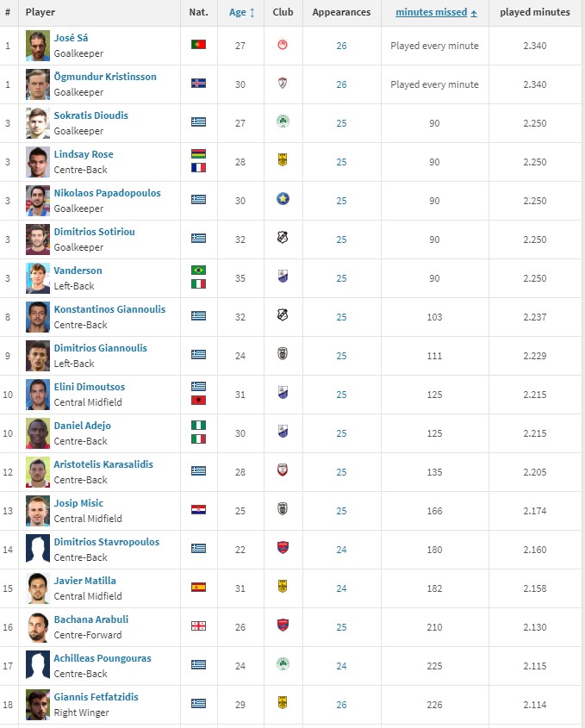Click appearances count 26 for Giannis Fetfatzidis

pos(341,705)
